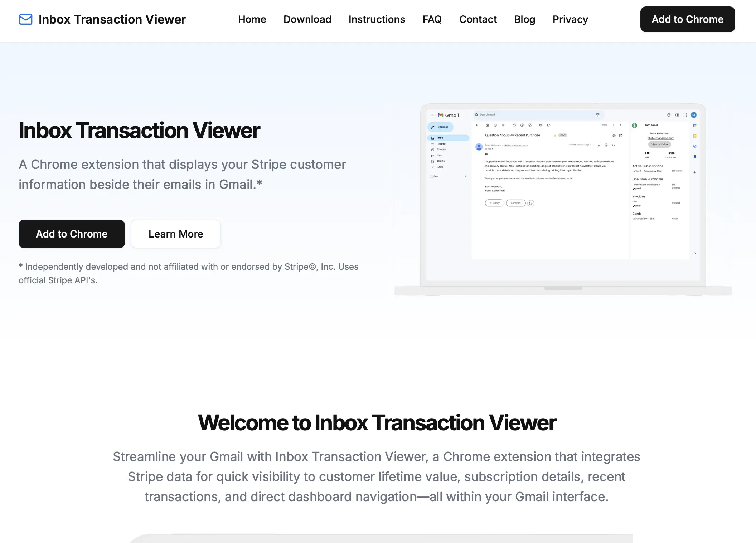This screenshot has width=756, height=543.
Task: Click the Reply button in Gmail preview
Action: click(494, 203)
